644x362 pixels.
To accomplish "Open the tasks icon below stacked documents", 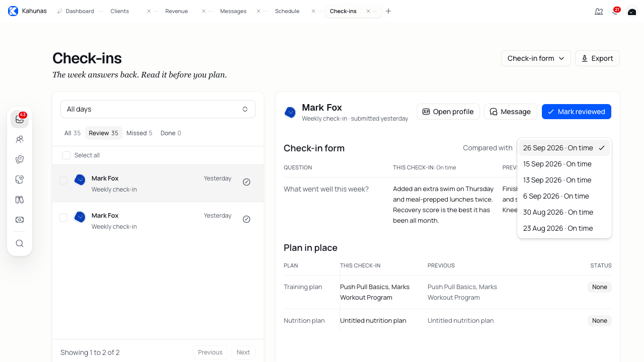I will (x=20, y=179).
